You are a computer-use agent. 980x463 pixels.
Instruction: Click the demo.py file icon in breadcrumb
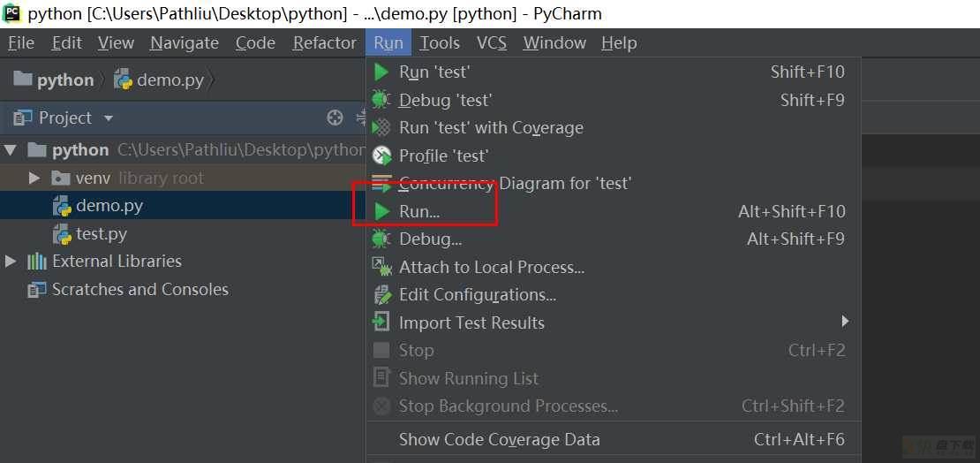123,80
